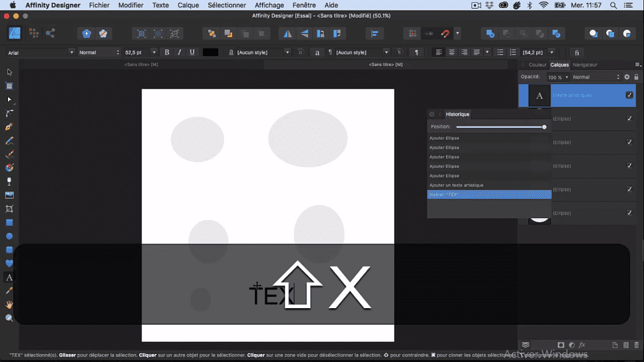644x362 pixels.
Task: Open the Arial font family dropdown
Action: tap(72, 52)
